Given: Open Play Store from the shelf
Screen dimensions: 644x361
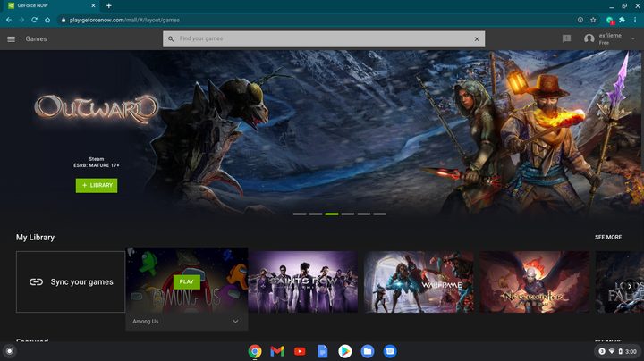Looking at the screenshot, I should (x=345, y=351).
